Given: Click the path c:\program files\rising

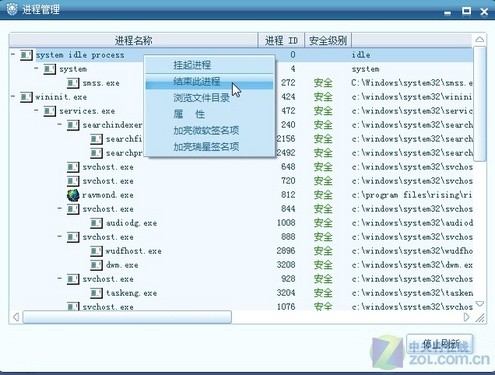Looking at the screenshot, I should [x=412, y=195].
